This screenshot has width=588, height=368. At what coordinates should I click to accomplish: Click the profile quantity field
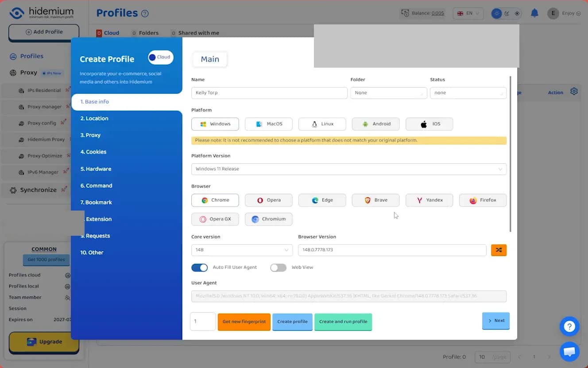click(x=203, y=322)
